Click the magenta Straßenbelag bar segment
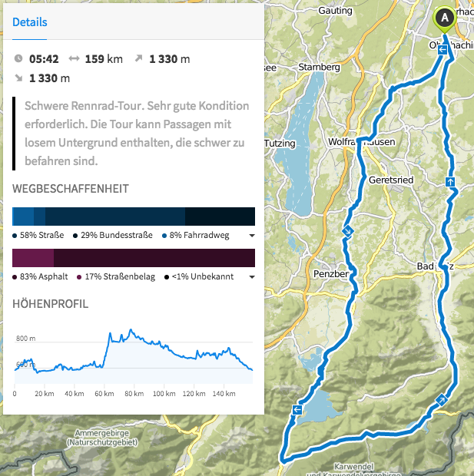This screenshot has width=474, height=476. pos(32,257)
